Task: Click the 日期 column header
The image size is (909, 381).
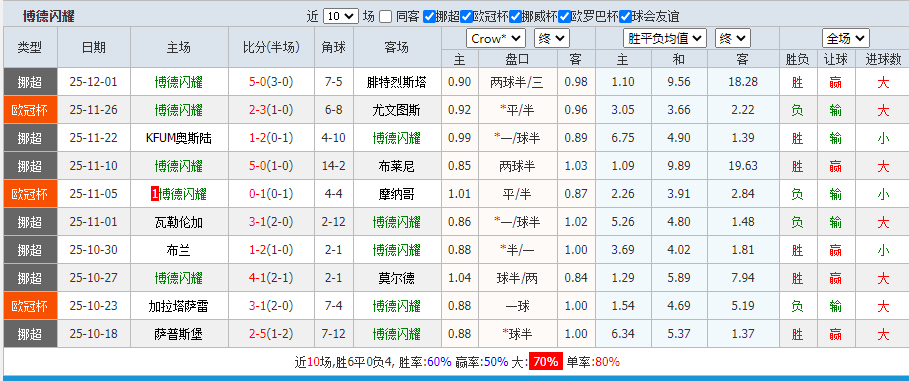Action: click(94, 47)
